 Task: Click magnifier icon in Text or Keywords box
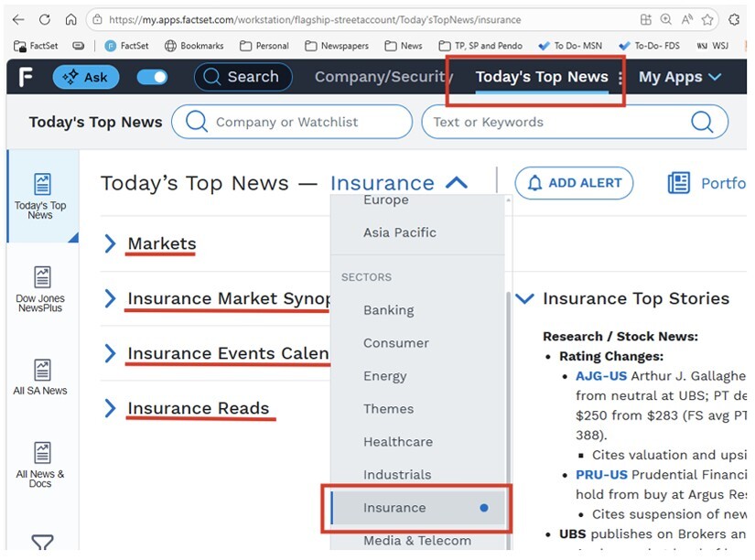702,122
